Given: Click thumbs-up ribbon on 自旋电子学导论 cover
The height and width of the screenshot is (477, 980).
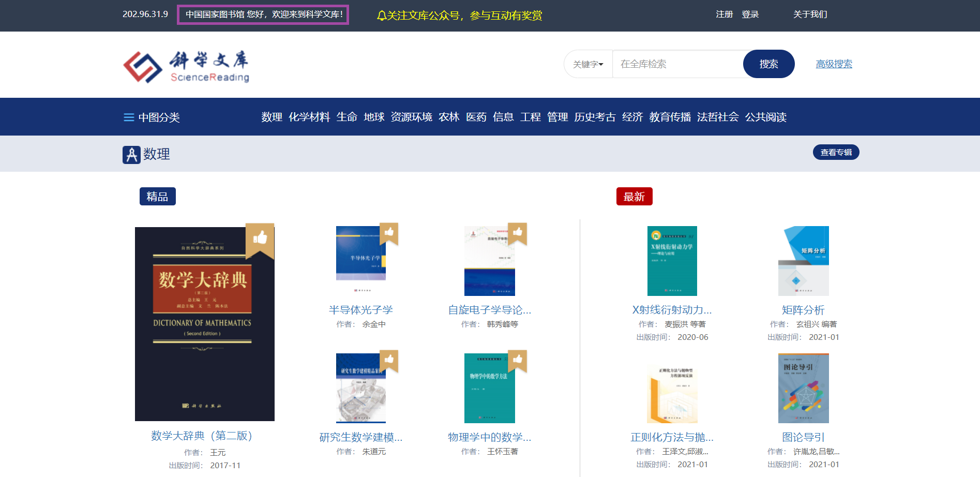Looking at the screenshot, I should tap(517, 233).
